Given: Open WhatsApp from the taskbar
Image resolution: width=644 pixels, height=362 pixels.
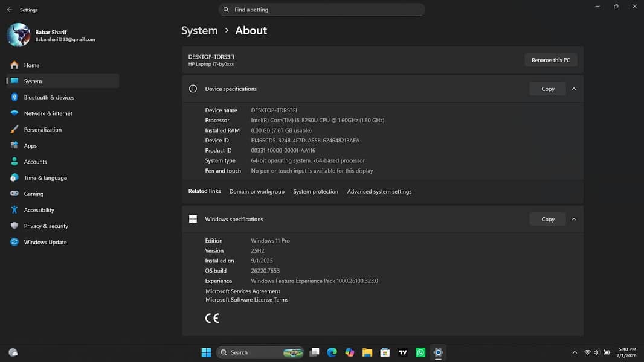Looking at the screenshot, I should pyautogui.click(x=420, y=352).
